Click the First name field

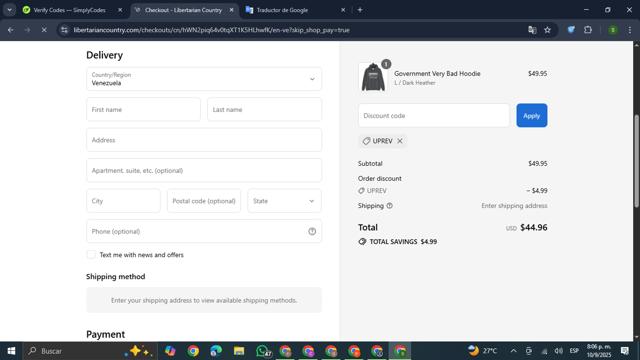(143, 109)
